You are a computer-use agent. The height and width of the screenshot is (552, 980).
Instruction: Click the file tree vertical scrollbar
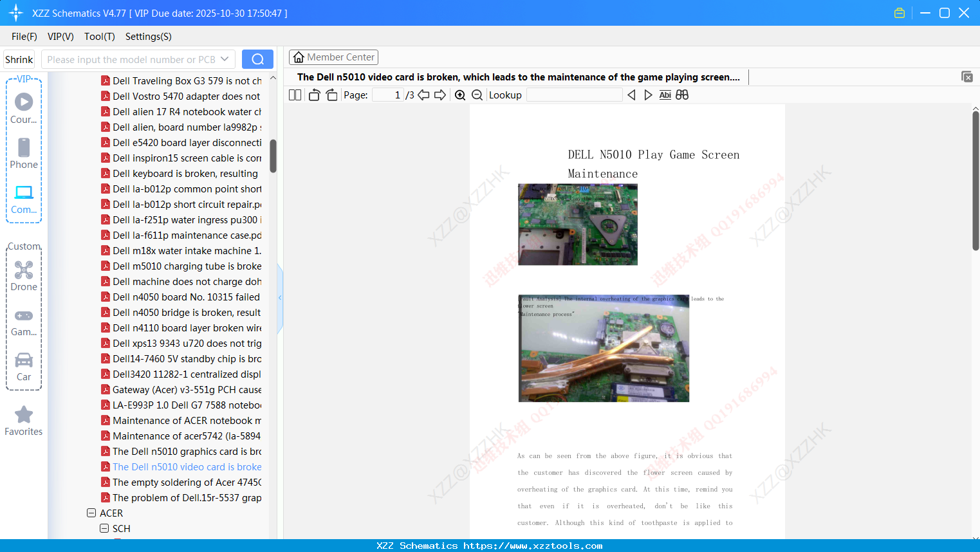click(x=273, y=156)
